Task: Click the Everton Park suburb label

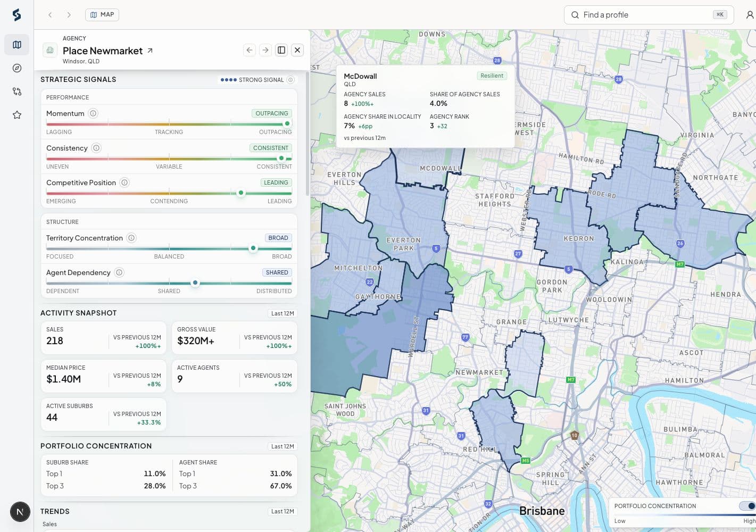Action: pyautogui.click(x=404, y=244)
